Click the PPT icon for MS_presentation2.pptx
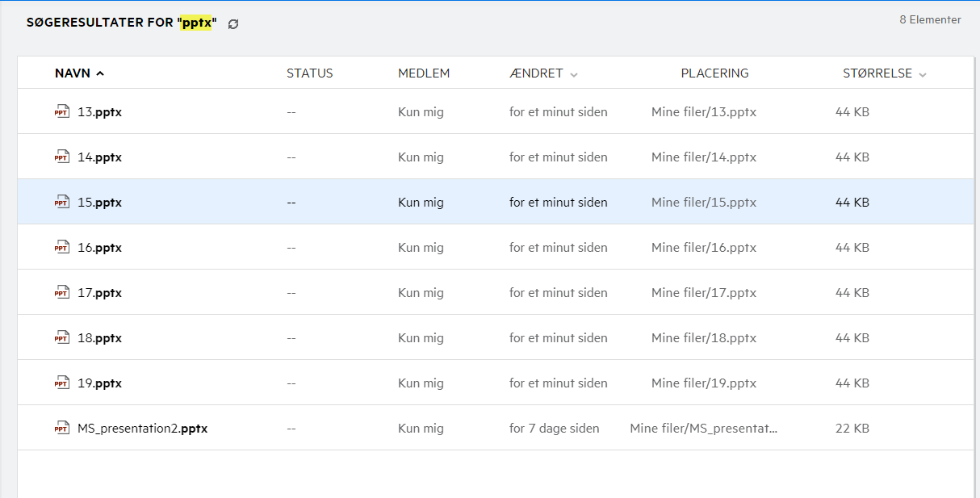 point(61,429)
